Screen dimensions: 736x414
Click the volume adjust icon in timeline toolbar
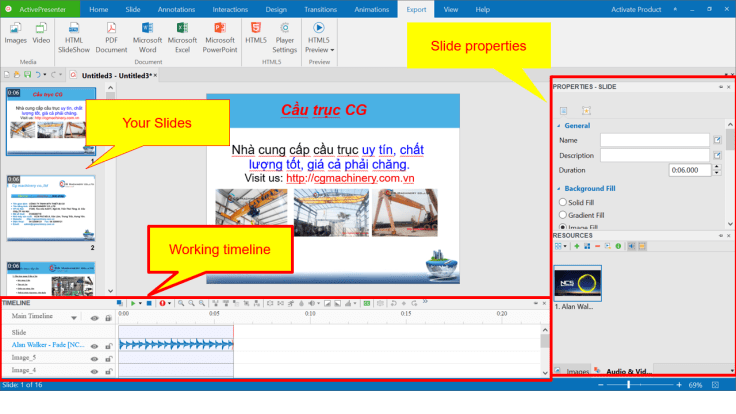311,303
